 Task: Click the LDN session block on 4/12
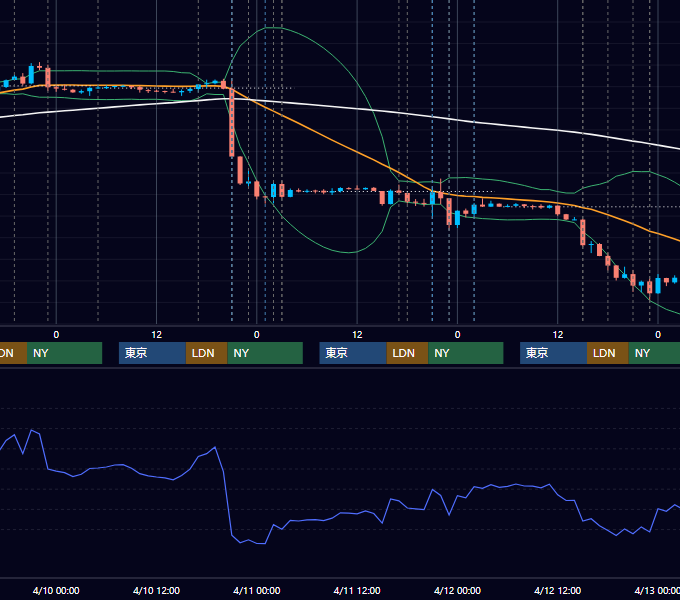(608, 353)
